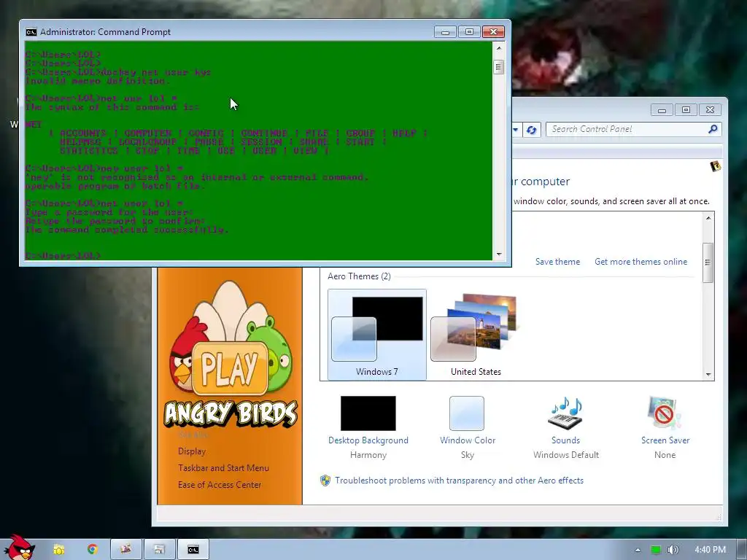Click the refresh button in Control Panel

(532, 130)
